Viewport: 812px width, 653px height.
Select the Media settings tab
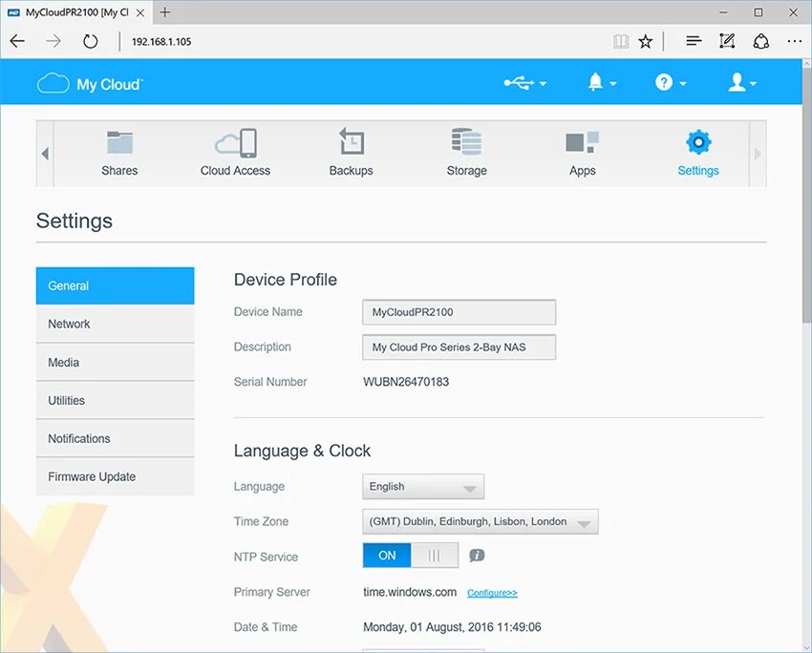pos(115,362)
